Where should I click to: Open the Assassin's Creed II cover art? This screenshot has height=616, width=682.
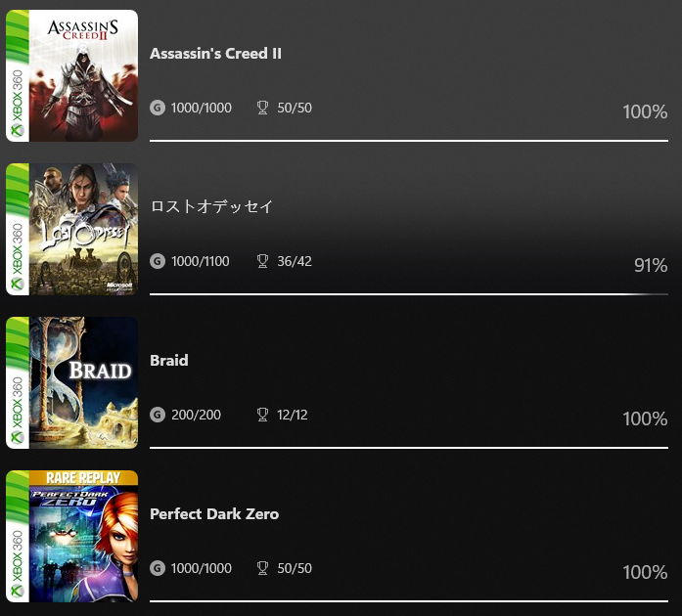tap(72, 76)
